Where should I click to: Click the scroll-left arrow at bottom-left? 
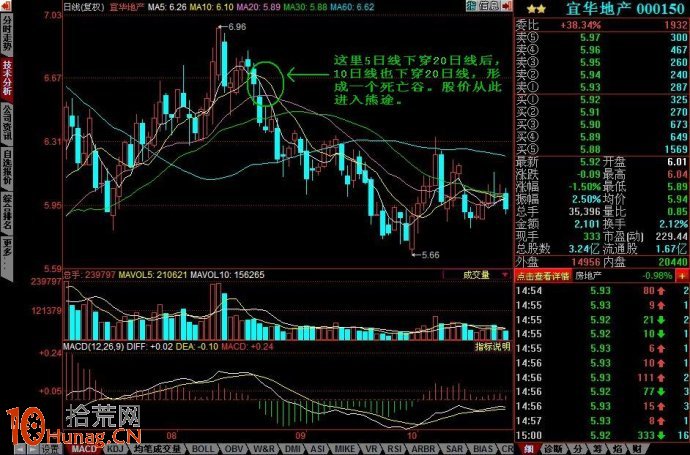20,449
